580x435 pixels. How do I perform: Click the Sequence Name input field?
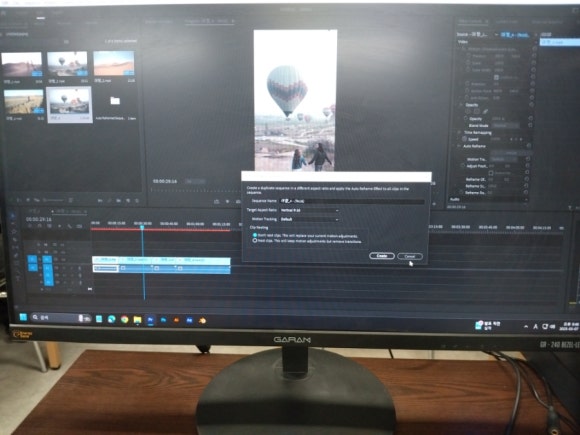(352, 201)
